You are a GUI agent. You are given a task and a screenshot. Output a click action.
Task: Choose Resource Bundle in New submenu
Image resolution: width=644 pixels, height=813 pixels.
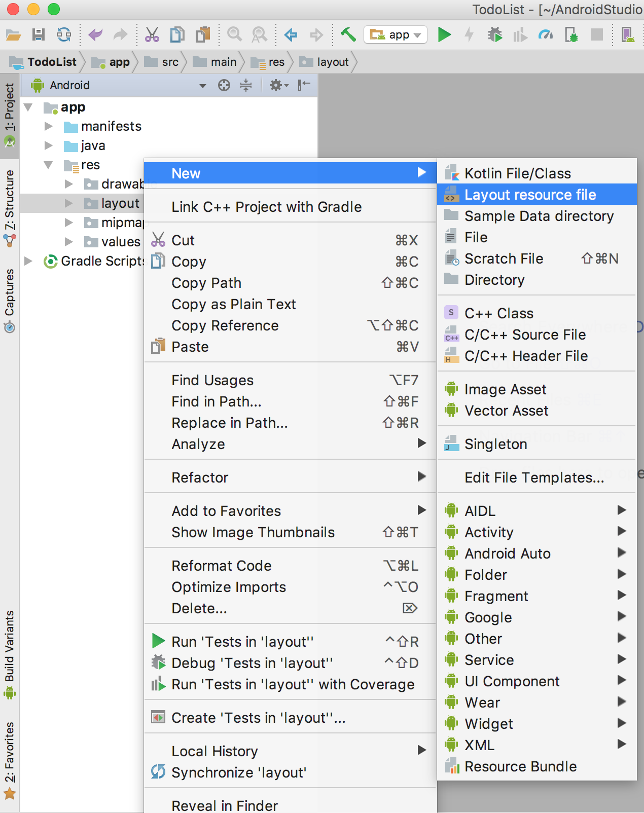(x=536, y=766)
